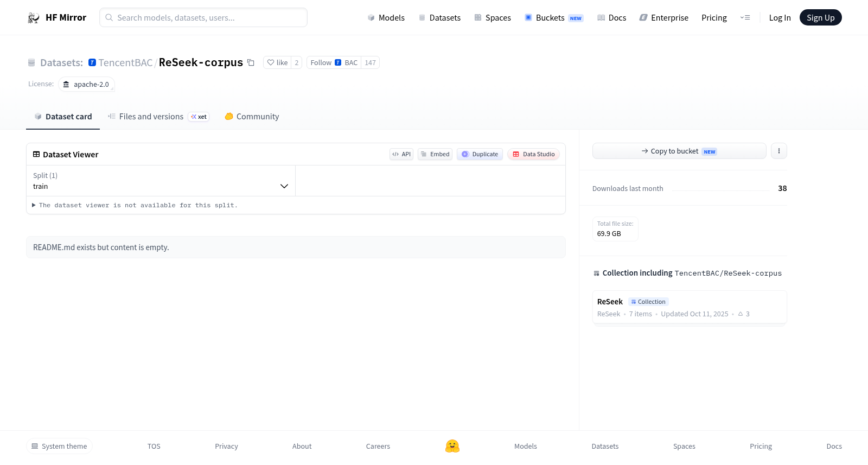Click the HF Mirror logo icon
The height and width of the screenshot is (465, 868).
[x=34, y=18]
